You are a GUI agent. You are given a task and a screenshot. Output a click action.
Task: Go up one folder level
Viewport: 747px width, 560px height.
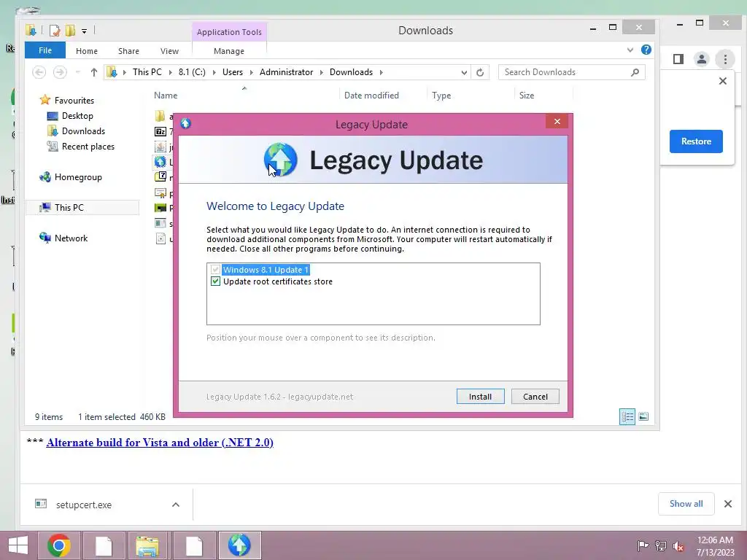point(94,72)
